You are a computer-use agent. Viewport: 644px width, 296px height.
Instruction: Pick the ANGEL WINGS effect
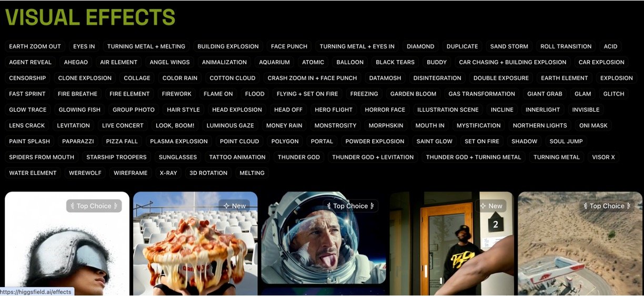[x=170, y=62]
